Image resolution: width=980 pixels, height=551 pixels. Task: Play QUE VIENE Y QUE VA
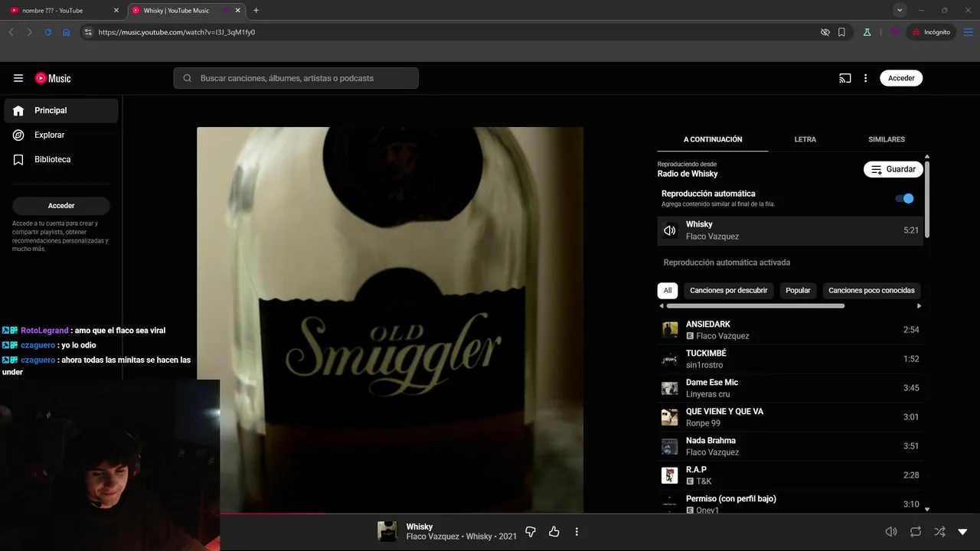(x=790, y=417)
